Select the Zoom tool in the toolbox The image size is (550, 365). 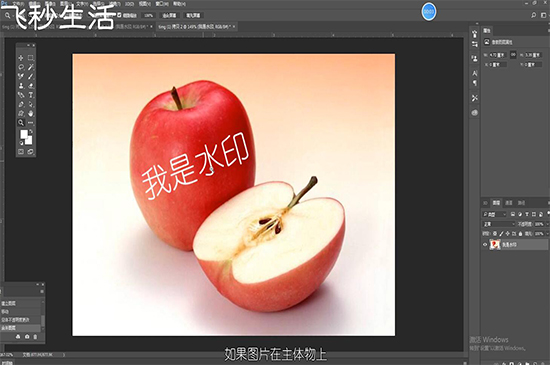tap(21, 123)
